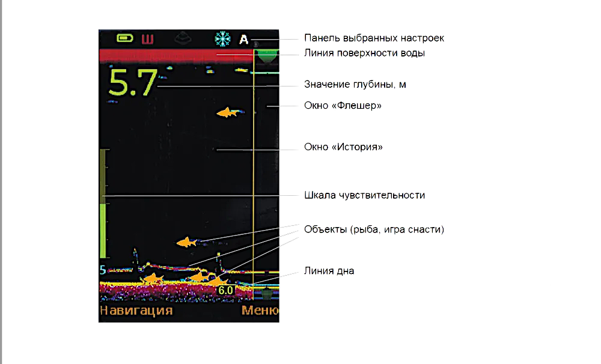Click the label Окно «Флешер»

pyautogui.click(x=343, y=106)
